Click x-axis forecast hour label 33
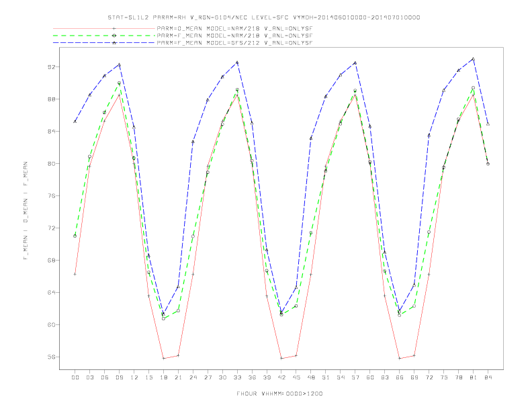This screenshot has width=532, height=411. 237,377
